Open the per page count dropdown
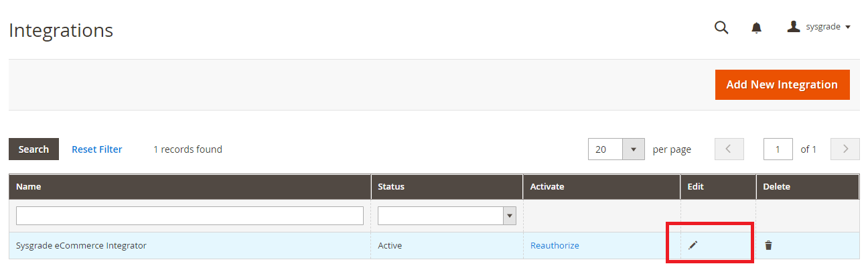Viewport: 868px width, 270px height. coord(634,149)
